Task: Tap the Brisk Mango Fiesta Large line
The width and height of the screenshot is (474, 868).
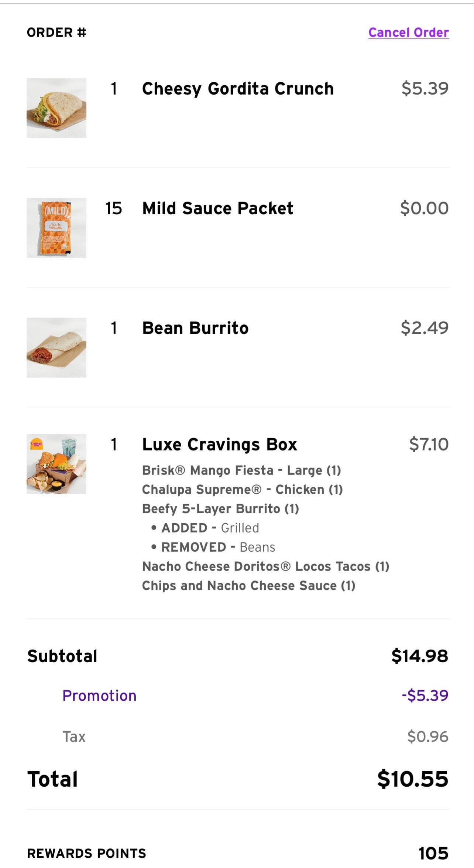Action: click(241, 470)
